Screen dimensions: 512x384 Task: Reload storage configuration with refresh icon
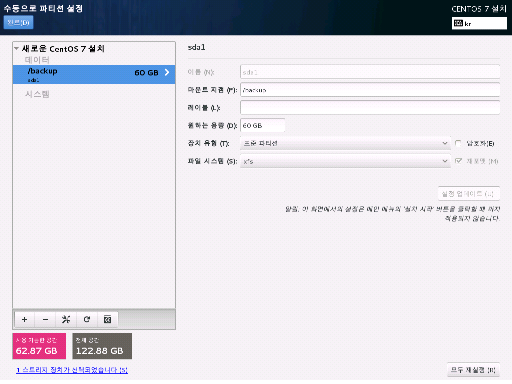(x=87, y=319)
